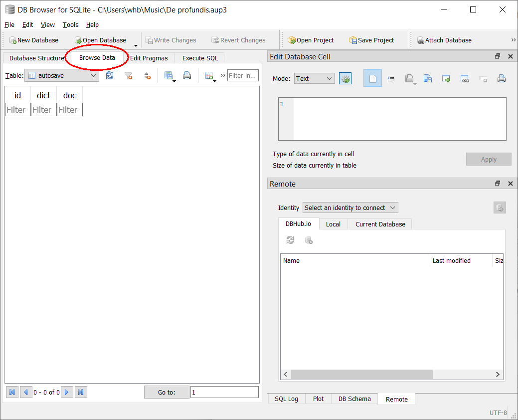Print the table using the browse toolbar printer icon
Screen dimensions: 518x420
pyautogui.click(x=187, y=76)
